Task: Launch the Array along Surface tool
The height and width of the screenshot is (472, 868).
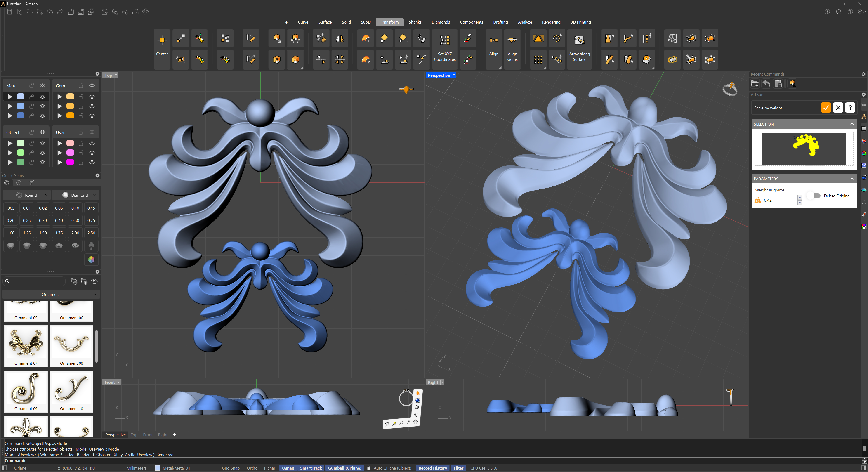Action: tap(579, 47)
